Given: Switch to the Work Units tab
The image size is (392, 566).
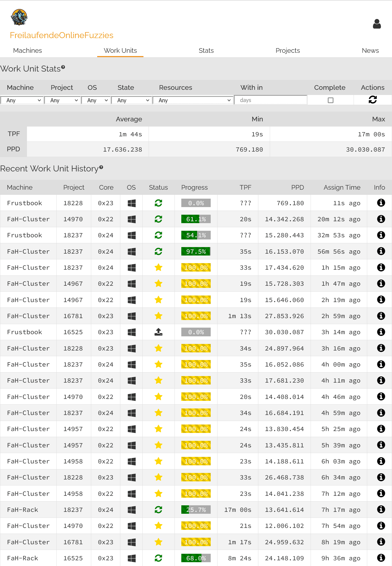Looking at the screenshot, I should [120, 51].
